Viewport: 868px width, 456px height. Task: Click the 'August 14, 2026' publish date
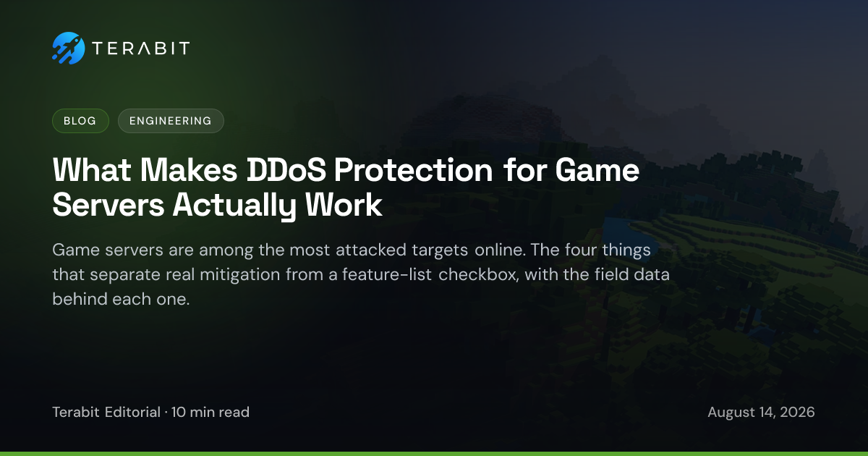point(761,412)
